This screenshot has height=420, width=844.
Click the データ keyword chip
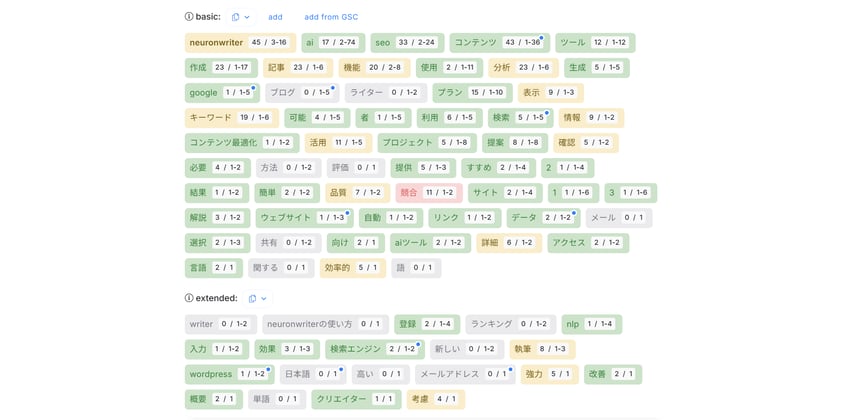tap(543, 218)
